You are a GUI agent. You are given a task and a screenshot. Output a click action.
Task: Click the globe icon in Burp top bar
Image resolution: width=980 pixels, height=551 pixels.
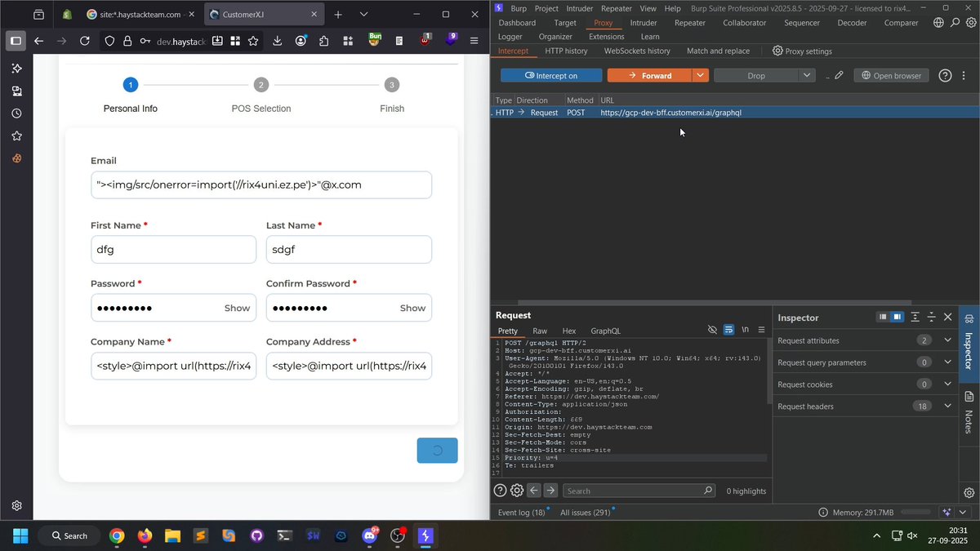click(x=938, y=23)
